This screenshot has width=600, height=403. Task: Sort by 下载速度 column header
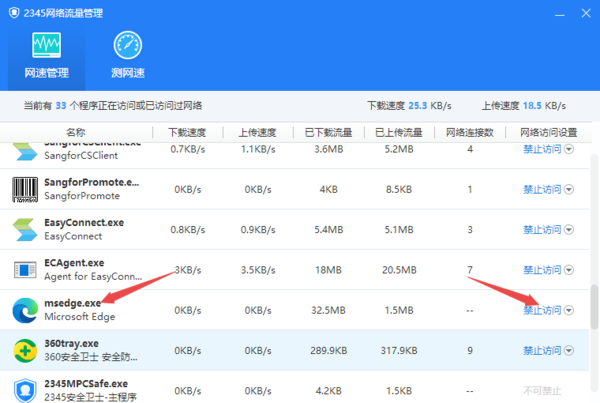[187, 132]
